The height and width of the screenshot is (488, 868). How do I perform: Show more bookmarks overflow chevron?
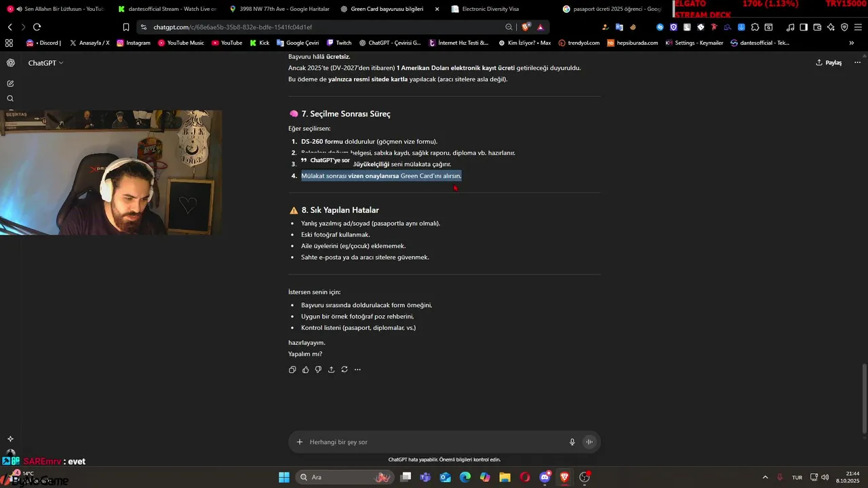[852, 43]
